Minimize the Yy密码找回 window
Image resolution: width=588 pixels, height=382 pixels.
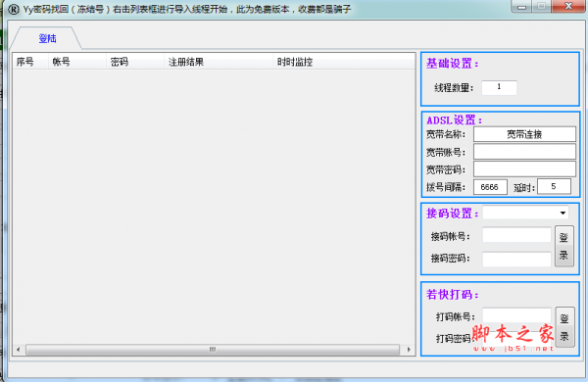pos(521,7)
